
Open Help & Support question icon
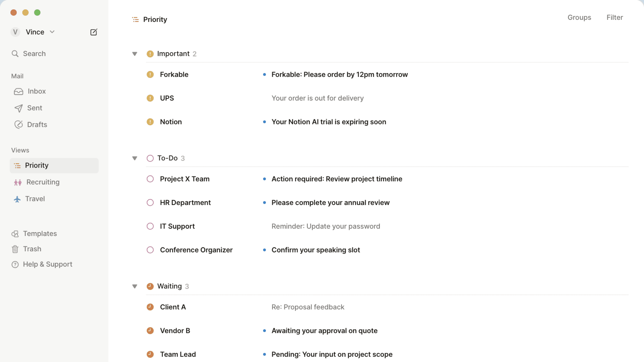pos(15,264)
